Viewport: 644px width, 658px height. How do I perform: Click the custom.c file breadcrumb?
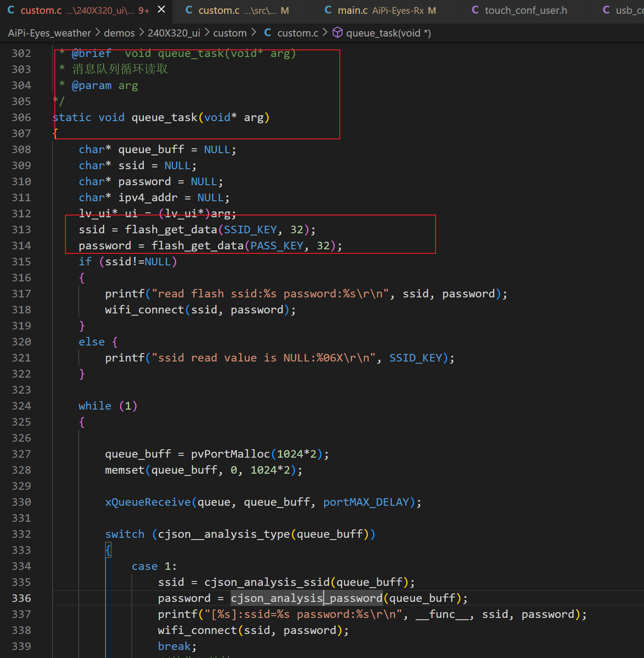click(298, 33)
